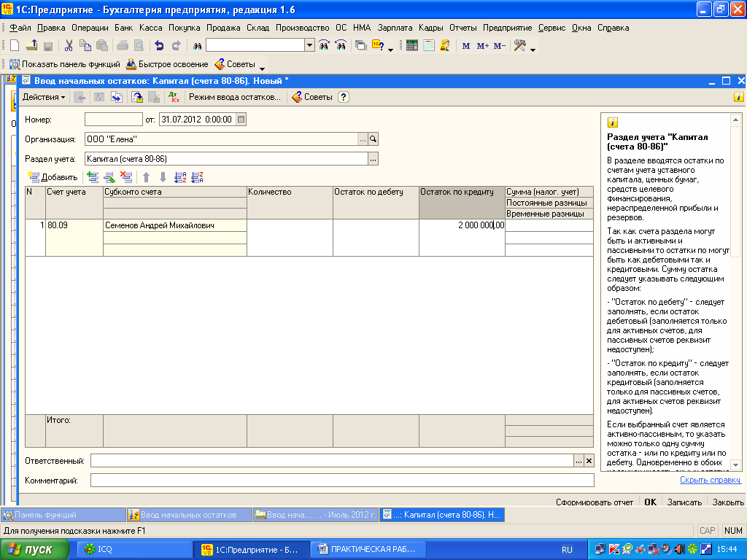The image size is (747, 560).
Task: Click Режим ввода остатков button
Action: click(234, 97)
